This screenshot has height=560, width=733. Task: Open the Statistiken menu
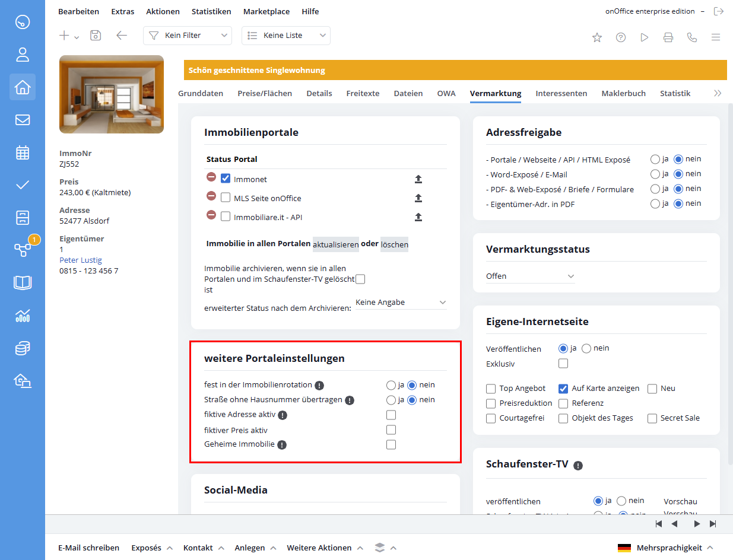coord(211,11)
